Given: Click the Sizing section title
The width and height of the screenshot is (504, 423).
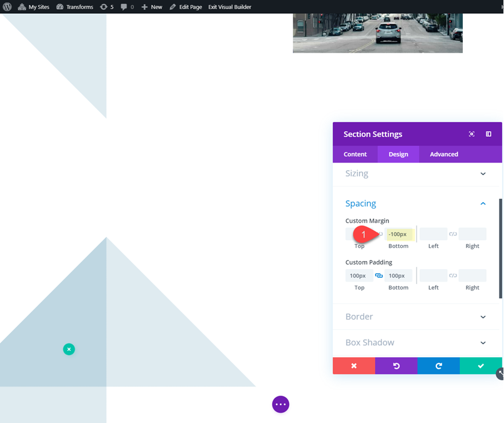Looking at the screenshot, I should 357,173.
